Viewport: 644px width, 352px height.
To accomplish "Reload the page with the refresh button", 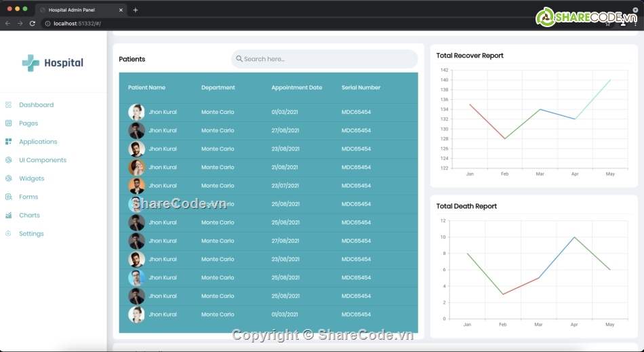I will tap(32, 23).
